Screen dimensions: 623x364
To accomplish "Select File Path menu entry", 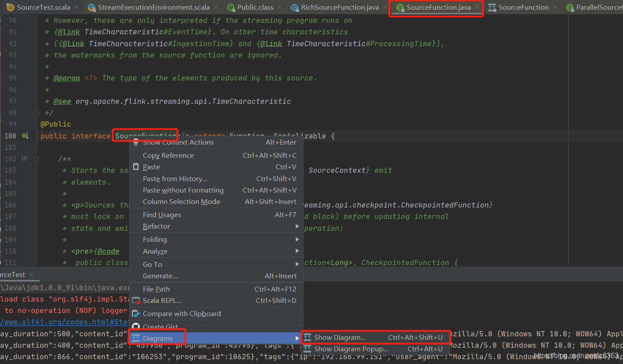I will coord(216,289).
